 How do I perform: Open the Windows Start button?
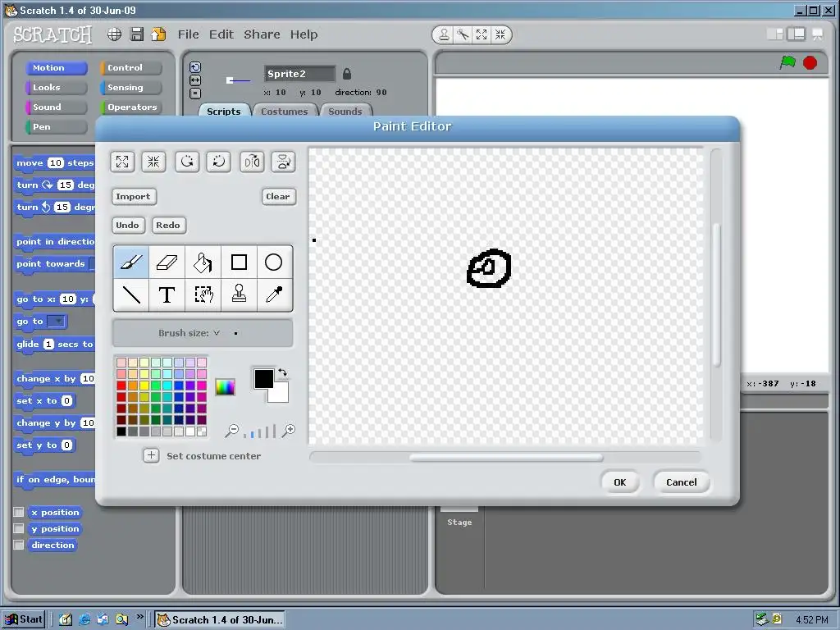23,619
